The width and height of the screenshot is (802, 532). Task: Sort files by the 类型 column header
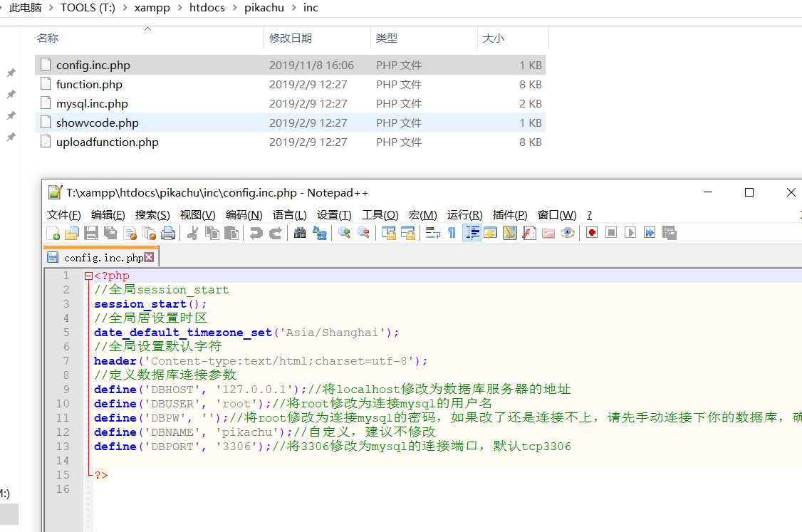424,38
